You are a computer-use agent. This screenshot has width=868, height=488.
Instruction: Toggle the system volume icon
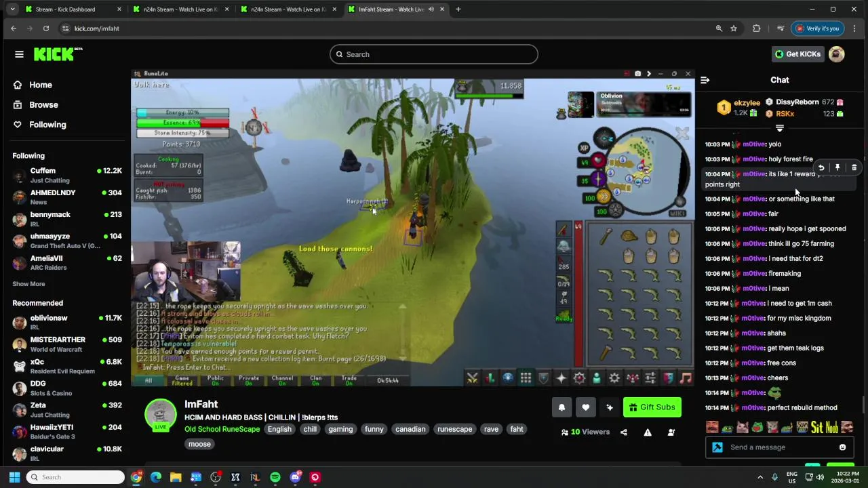[x=820, y=477]
